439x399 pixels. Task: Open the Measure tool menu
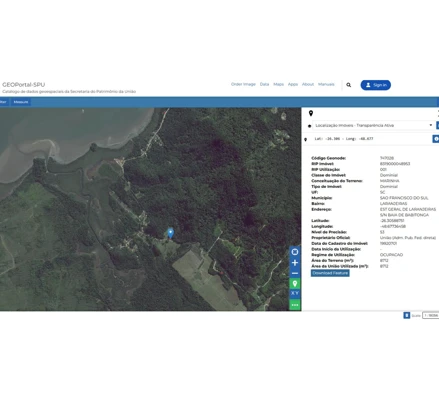click(21, 102)
